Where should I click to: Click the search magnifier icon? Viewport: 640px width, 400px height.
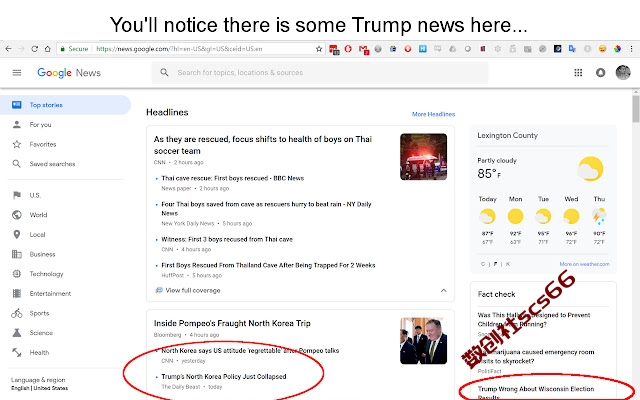pyautogui.click(x=164, y=73)
